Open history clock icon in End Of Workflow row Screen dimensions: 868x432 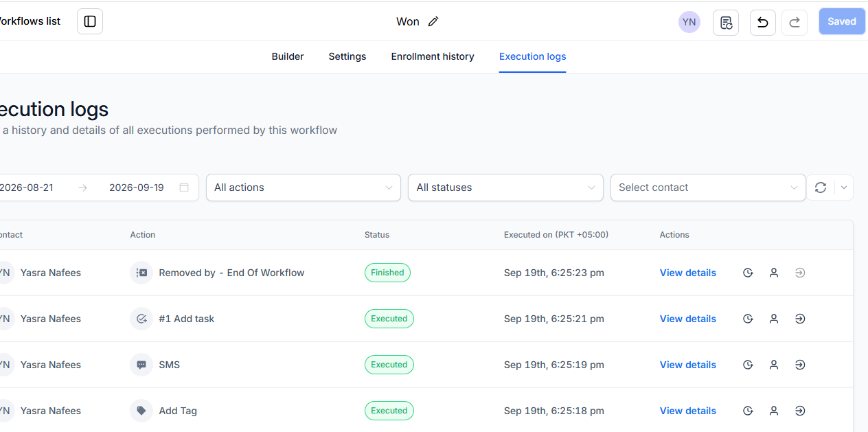pyautogui.click(x=748, y=273)
